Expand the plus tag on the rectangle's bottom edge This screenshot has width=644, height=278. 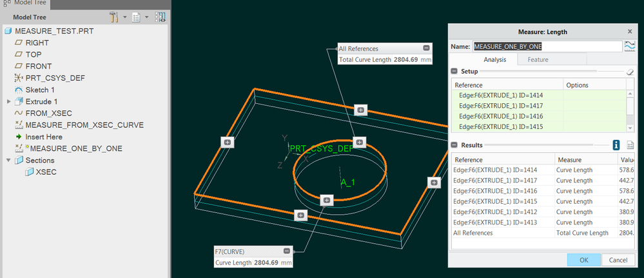(x=300, y=215)
